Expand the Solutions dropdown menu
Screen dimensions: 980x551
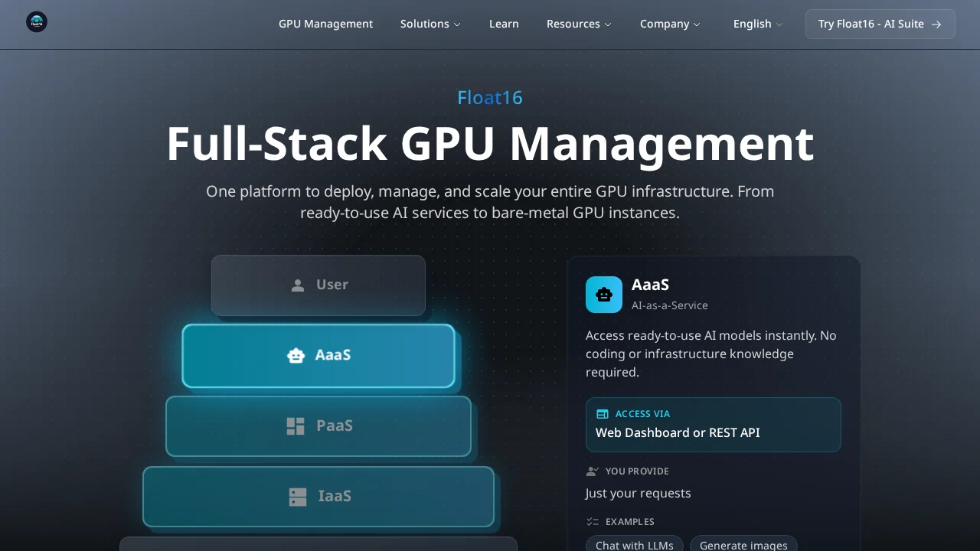pos(430,24)
